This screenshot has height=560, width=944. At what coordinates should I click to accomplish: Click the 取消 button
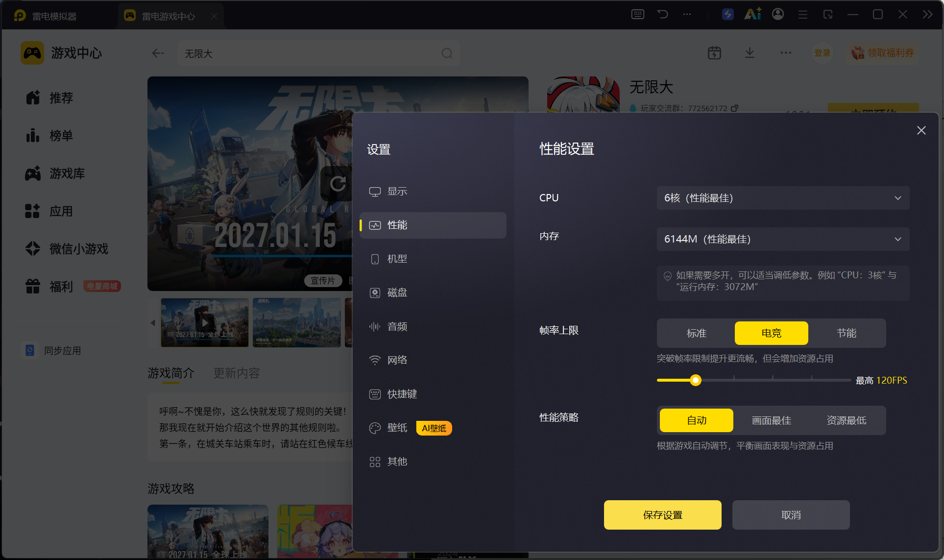791,515
